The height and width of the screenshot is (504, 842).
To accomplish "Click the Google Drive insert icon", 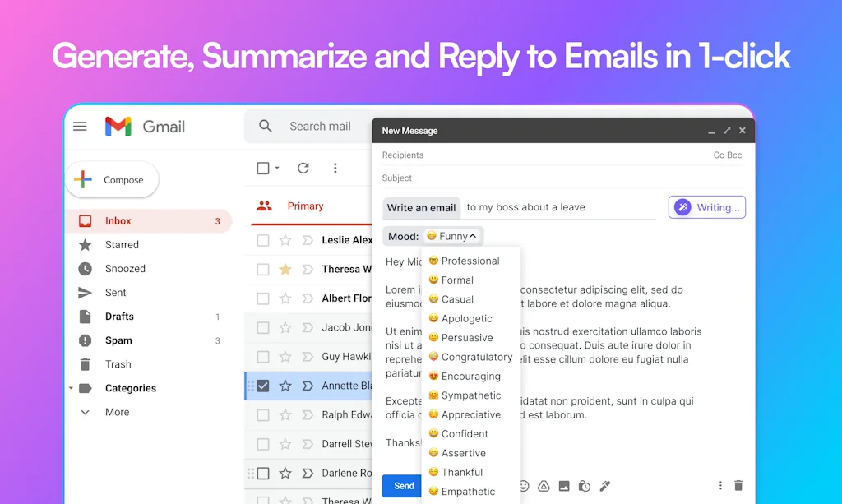I will (x=544, y=486).
